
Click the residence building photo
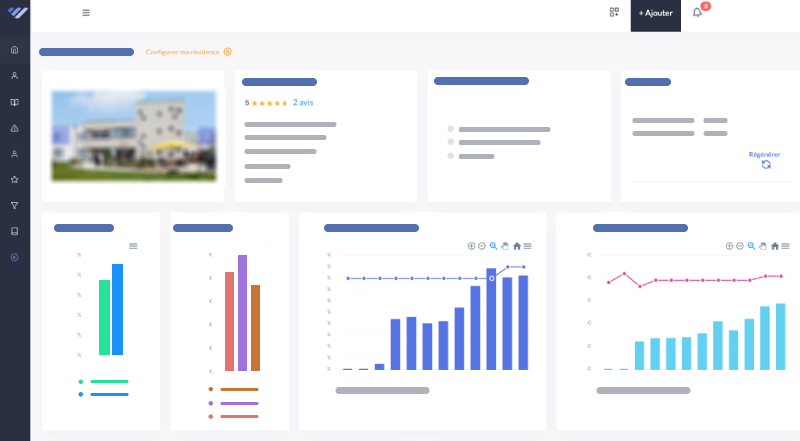pyautogui.click(x=134, y=136)
